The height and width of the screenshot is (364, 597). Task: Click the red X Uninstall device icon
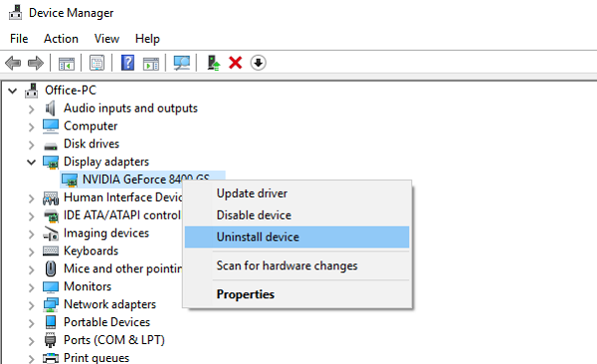[x=235, y=63]
